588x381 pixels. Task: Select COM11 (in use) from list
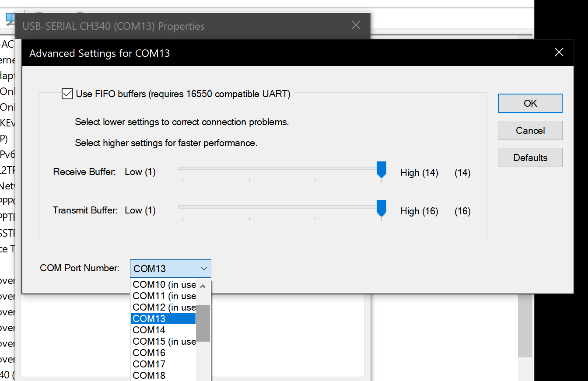[163, 296]
